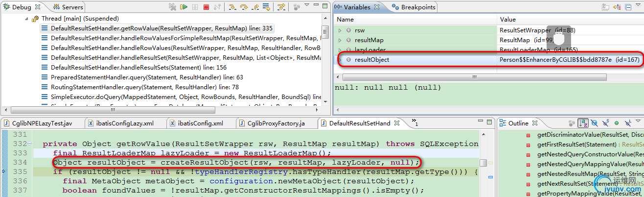
Task: Click the code on editor line 336
Action: click(x=239, y=181)
